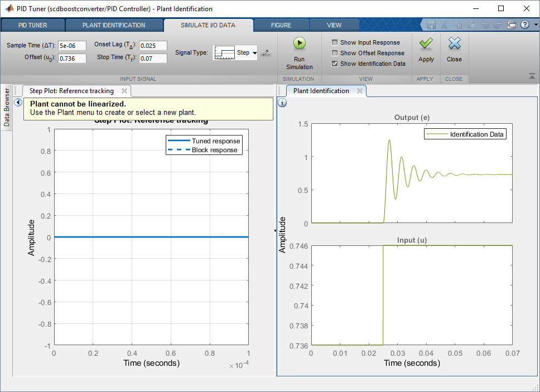Click 'Plant cannot be linearized.' warning text

click(x=78, y=104)
